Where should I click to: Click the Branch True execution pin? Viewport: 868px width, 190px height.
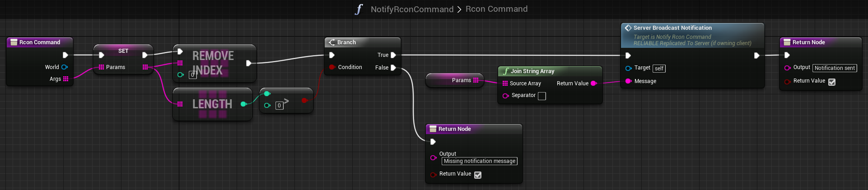coord(393,55)
